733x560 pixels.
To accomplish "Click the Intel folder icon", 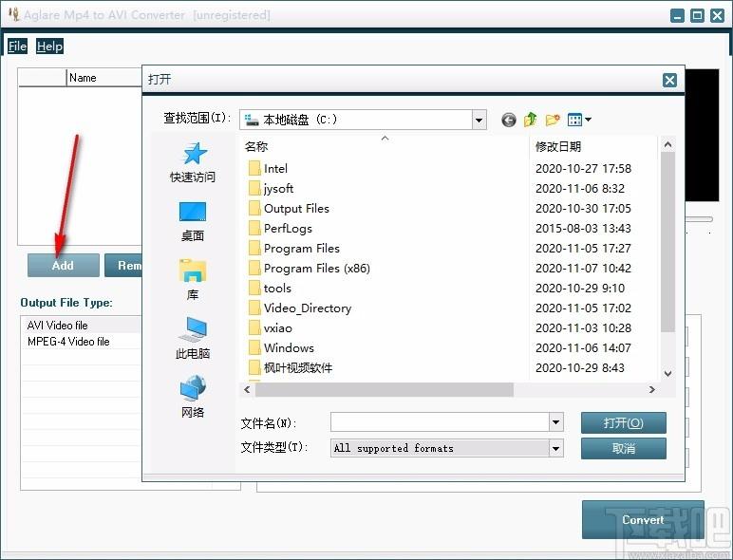I will pyautogui.click(x=254, y=169).
